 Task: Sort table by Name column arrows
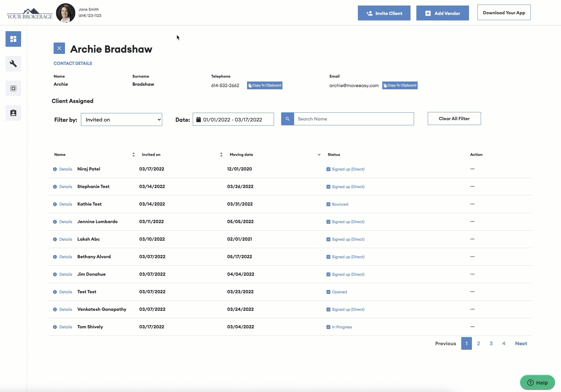pos(134,155)
